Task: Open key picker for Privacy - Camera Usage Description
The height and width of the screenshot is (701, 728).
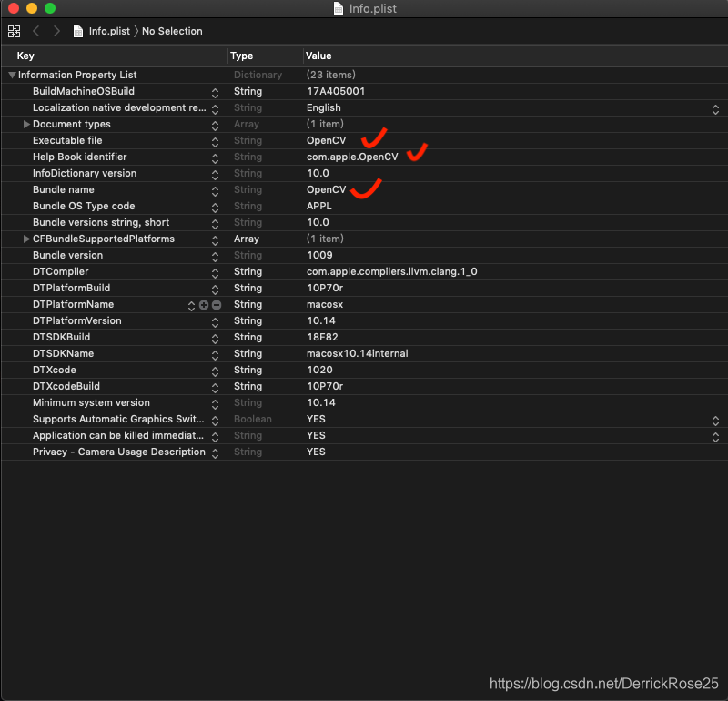Action: (215, 453)
